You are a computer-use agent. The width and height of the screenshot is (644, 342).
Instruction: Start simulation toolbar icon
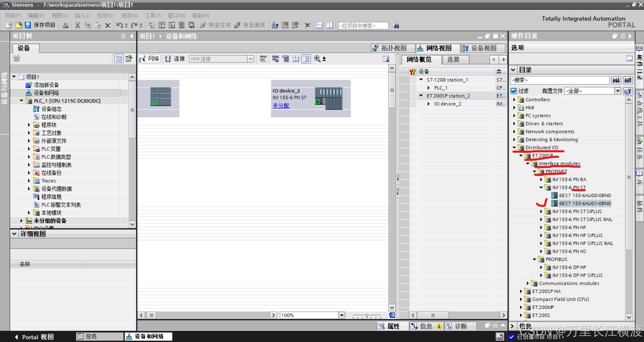point(182,25)
